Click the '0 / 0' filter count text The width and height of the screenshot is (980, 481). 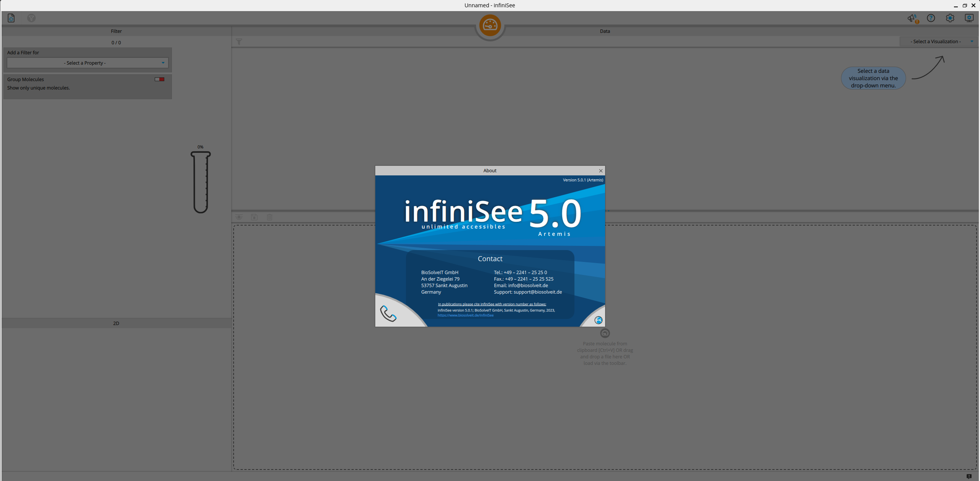click(116, 43)
